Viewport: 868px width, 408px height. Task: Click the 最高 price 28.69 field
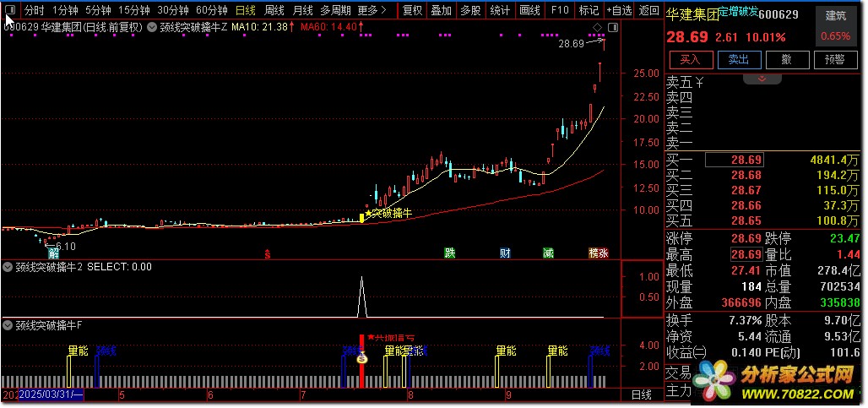746,254
